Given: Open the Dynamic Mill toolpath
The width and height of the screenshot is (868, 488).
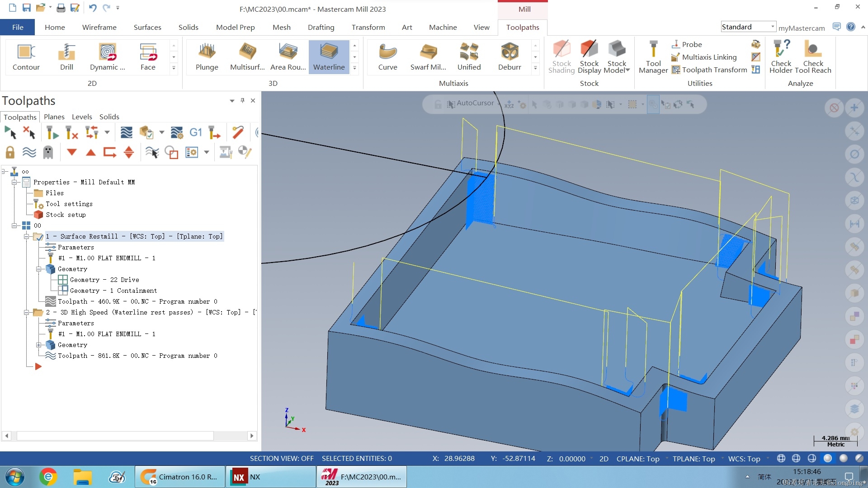Looking at the screenshot, I should pyautogui.click(x=108, y=57).
